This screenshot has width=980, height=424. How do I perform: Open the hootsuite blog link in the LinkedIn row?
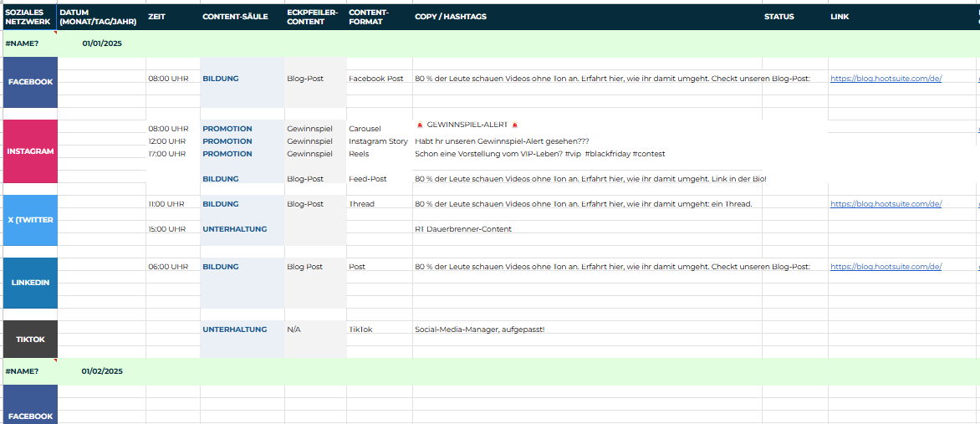click(886, 267)
